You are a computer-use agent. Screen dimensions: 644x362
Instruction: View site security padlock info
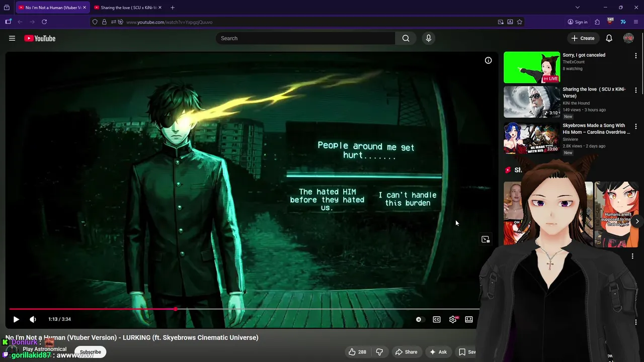[x=104, y=22]
